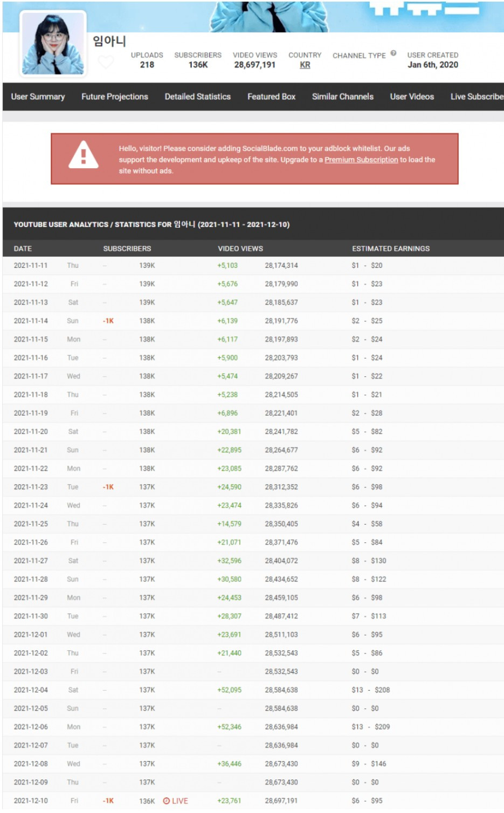This screenshot has width=504, height=813.
Task: Click the LIVE label in last row
Action: coord(180,801)
